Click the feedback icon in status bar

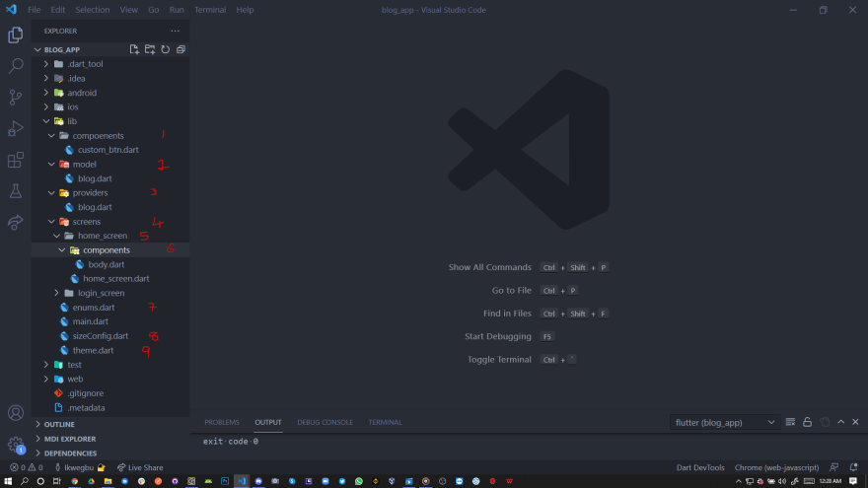833,467
